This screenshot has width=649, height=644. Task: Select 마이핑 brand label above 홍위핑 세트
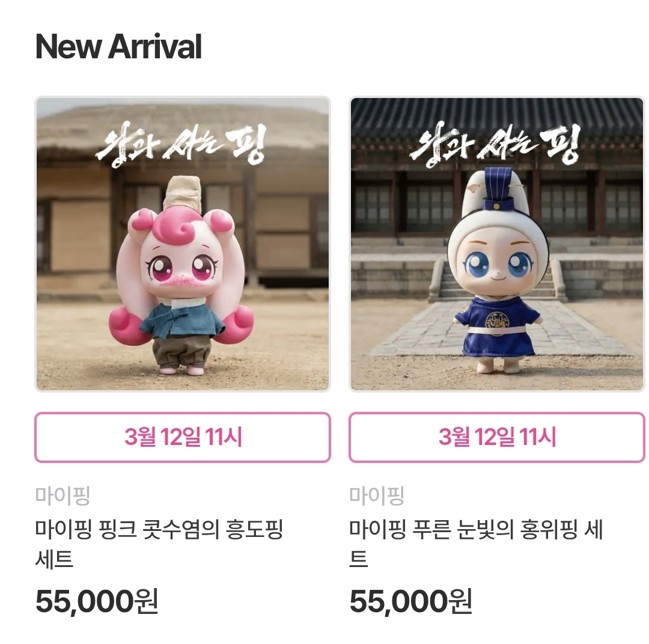coord(377,495)
